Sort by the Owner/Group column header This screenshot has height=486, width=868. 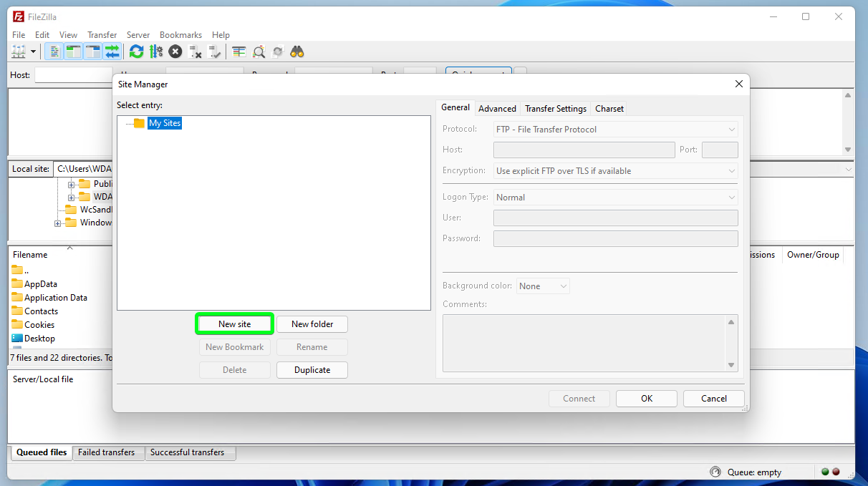click(813, 255)
